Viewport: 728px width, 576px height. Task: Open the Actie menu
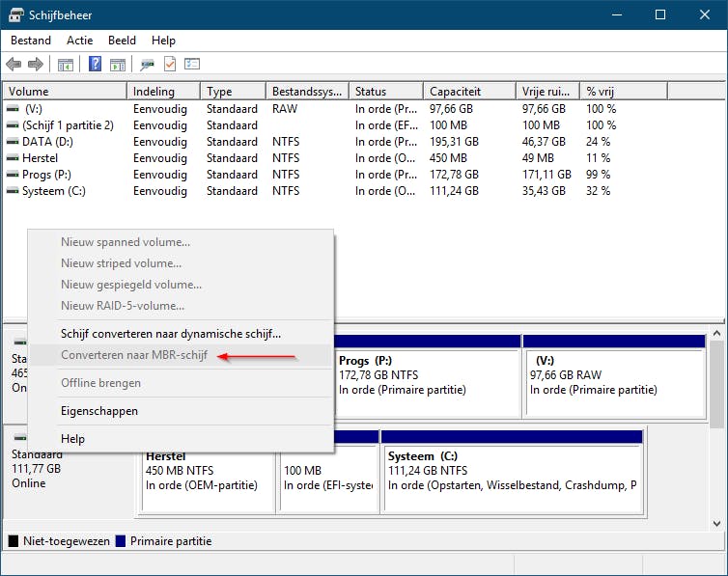pyautogui.click(x=80, y=41)
